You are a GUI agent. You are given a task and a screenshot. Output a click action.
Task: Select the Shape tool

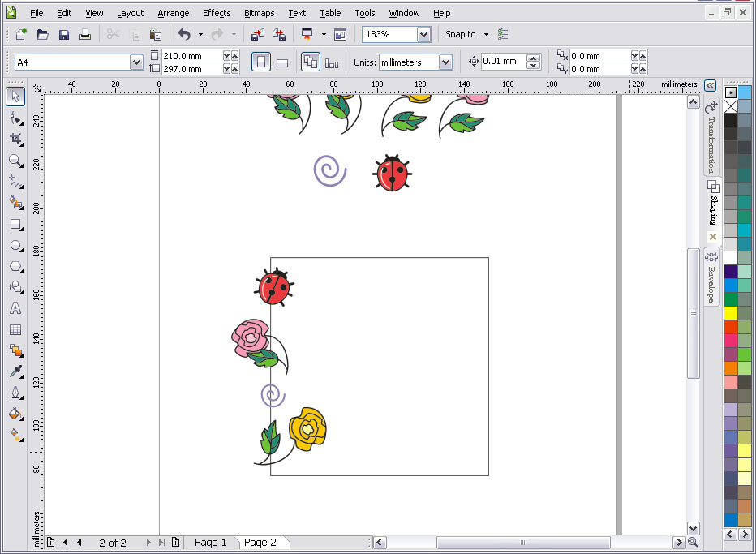click(x=15, y=118)
